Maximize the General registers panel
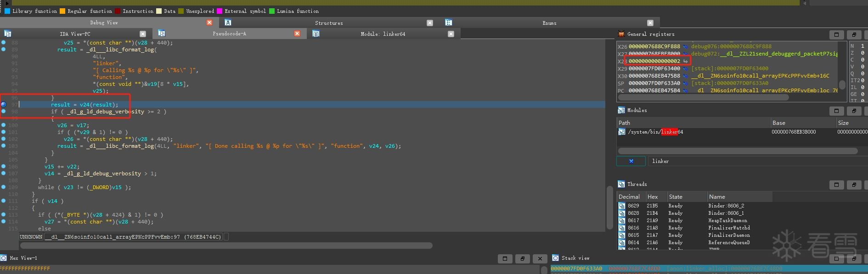 point(836,34)
